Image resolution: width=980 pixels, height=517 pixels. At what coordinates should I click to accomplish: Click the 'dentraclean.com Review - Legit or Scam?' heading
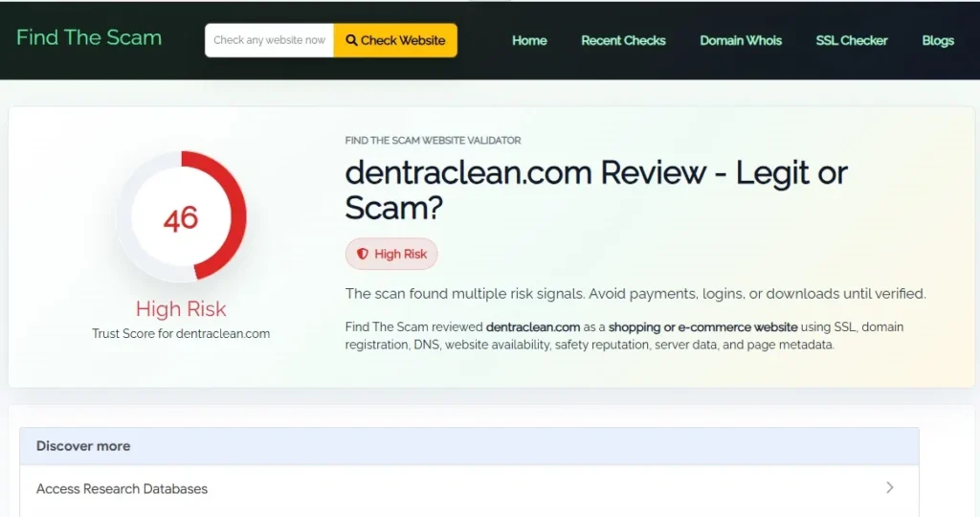(x=595, y=190)
